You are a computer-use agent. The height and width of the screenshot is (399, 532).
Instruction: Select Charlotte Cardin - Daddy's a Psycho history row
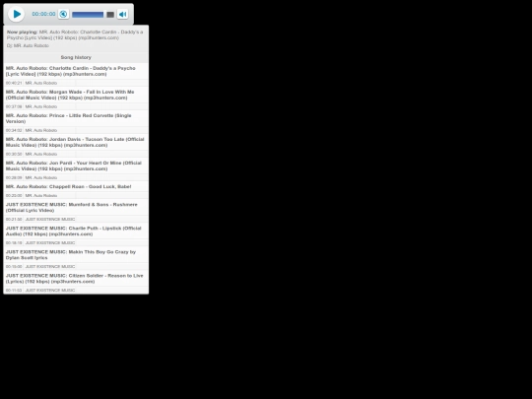click(x=76, y=71)
